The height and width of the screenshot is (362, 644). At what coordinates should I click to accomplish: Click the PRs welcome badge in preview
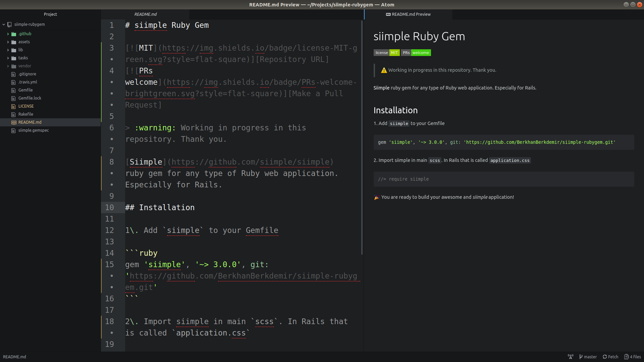click(x=416, y=53)
